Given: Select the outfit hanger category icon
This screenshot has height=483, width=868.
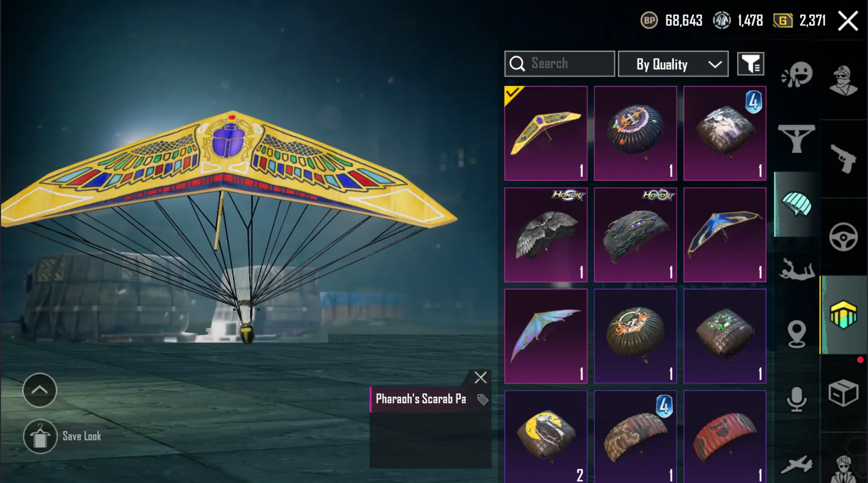Looking at the screenshot, I should pyautogui.click(x=796, y=138).
